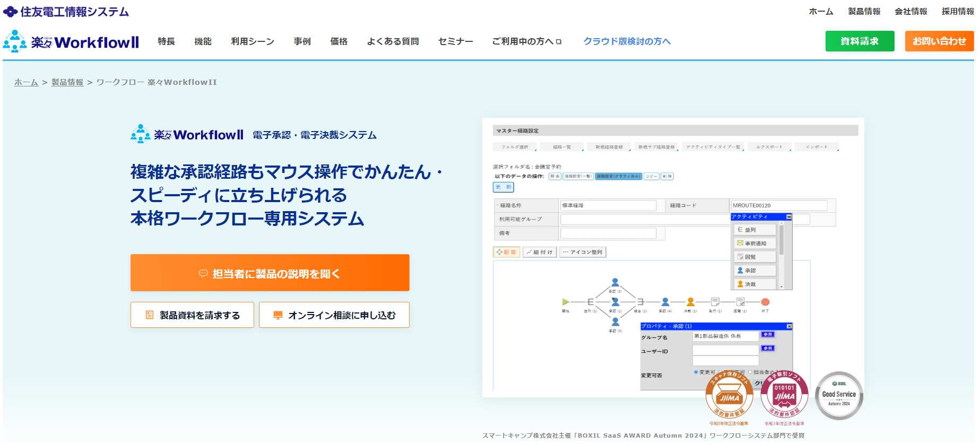Screen dimensions: 980x444
Task: Click the orange お問い合わせ button
Action: click(x=939, y=41)
